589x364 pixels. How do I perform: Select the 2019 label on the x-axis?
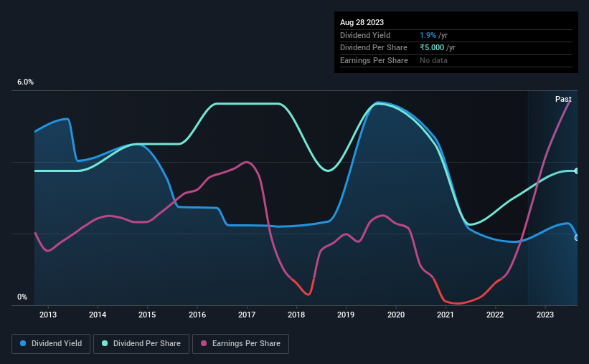(x=346, y=315)
